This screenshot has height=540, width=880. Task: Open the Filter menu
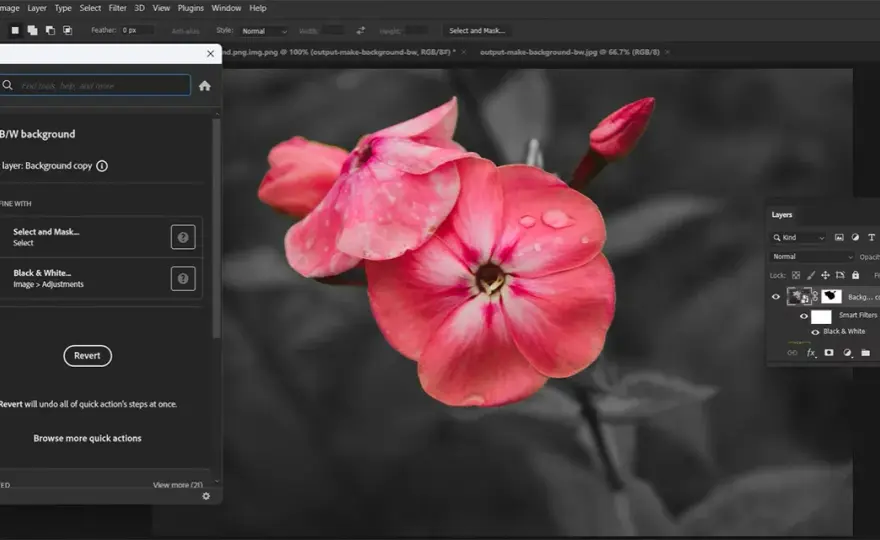(117, 8)
